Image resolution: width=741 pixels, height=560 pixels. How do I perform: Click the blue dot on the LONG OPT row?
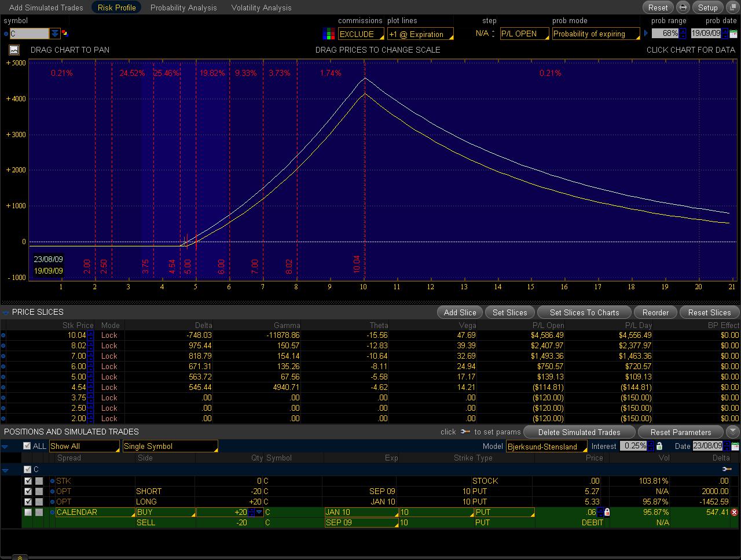pos(52,502)
